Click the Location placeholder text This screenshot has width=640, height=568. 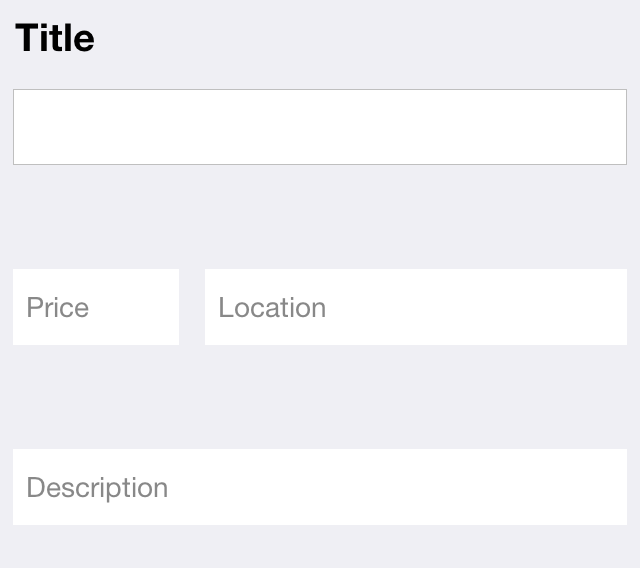coord(272,307)
